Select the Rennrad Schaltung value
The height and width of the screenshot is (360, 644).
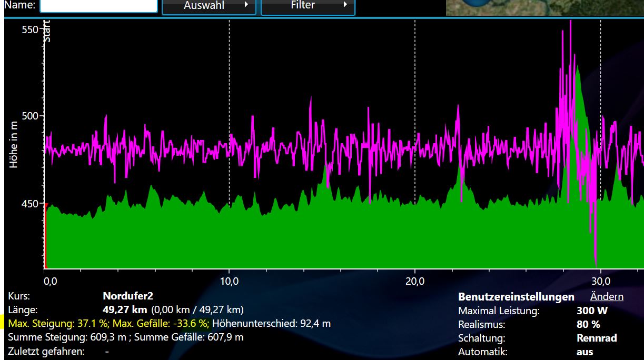point(597,338)
